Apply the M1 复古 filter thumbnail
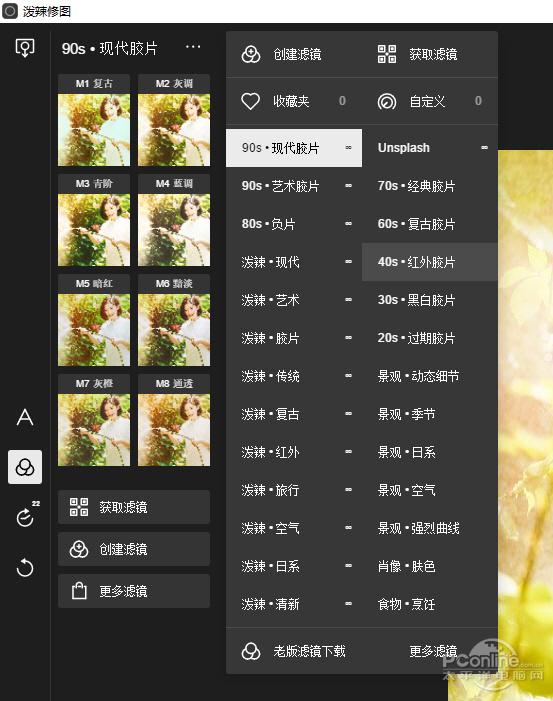Image resolution: width=553 pixels, height=701 pixels. coord(94,121)
